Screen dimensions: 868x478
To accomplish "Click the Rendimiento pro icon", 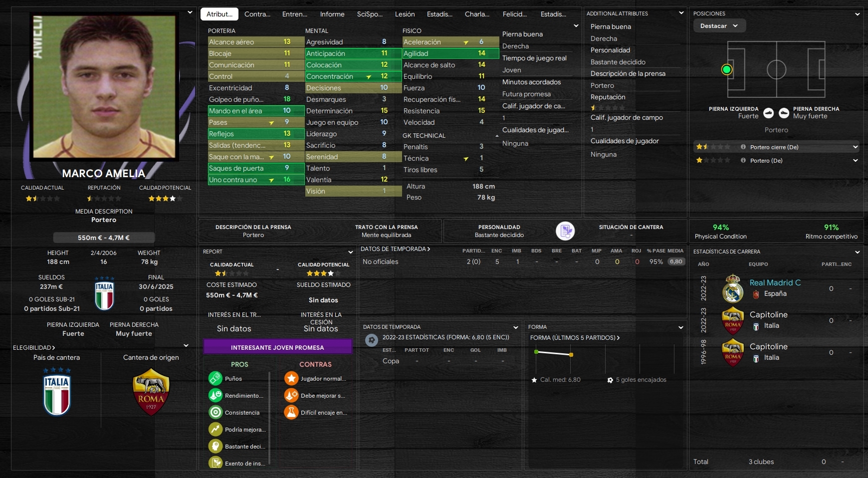I will [x=216, y=395].
